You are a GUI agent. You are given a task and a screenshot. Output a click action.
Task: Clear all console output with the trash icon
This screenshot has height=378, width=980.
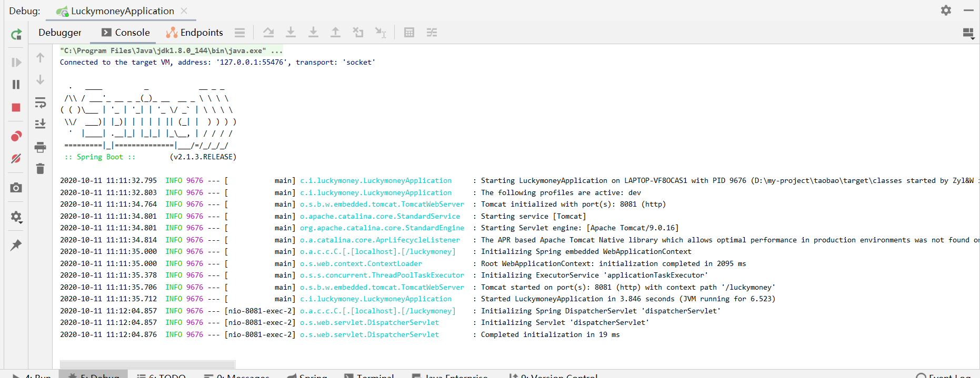point(41,169)
